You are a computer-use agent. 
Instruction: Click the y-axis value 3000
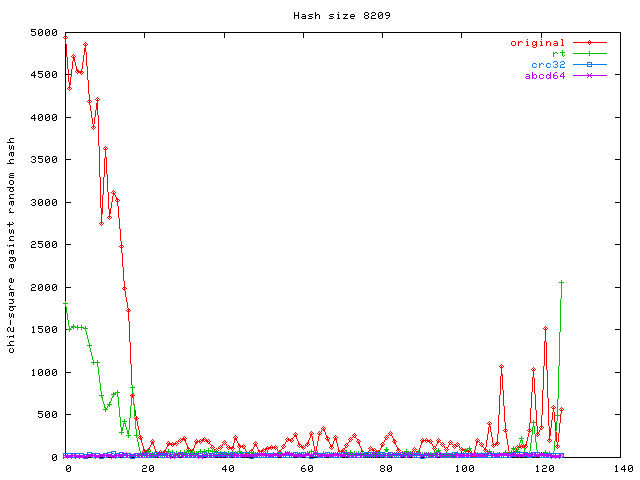[x=44, y=202]
